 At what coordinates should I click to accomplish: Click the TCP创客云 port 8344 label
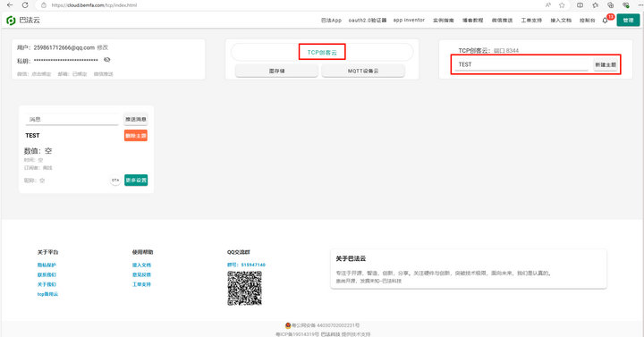point(488,50)
